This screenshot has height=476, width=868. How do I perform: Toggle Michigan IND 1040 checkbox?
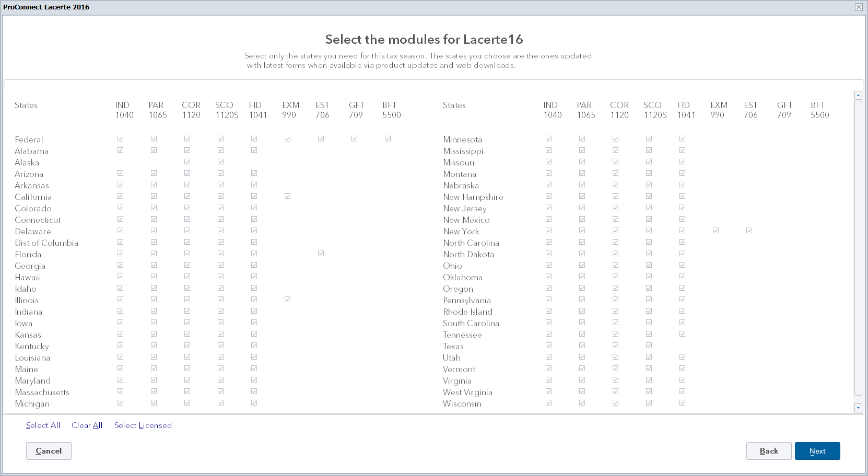tap(121, 403)
